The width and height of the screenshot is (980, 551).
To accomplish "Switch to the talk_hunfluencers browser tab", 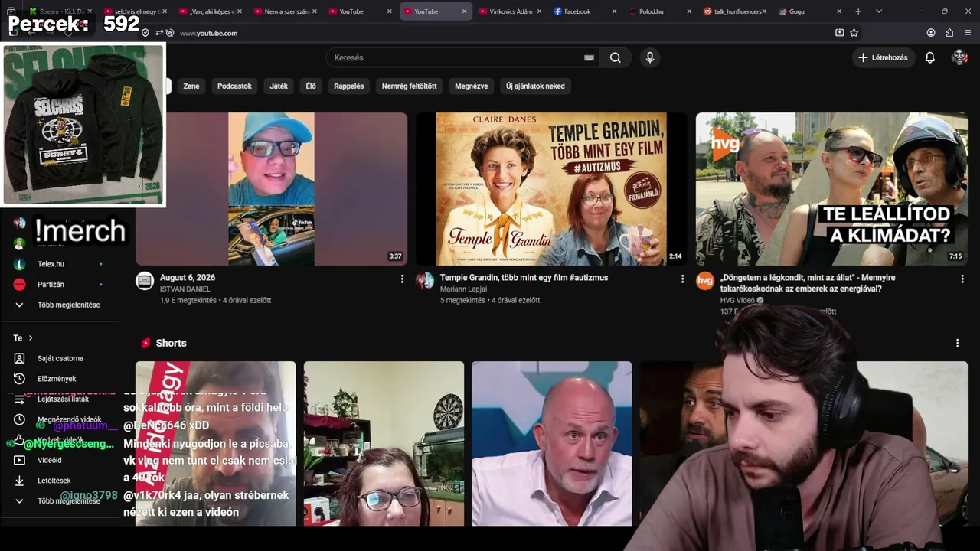I will [733, 11].
